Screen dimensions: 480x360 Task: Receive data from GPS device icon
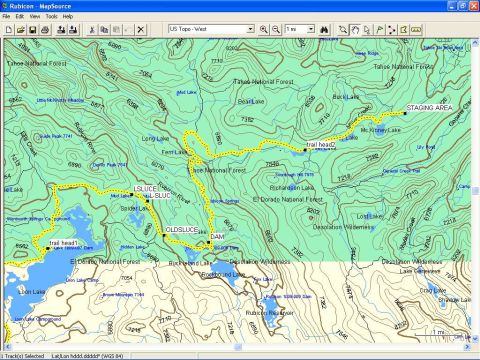pyautogui.click(x=73, y=30)
